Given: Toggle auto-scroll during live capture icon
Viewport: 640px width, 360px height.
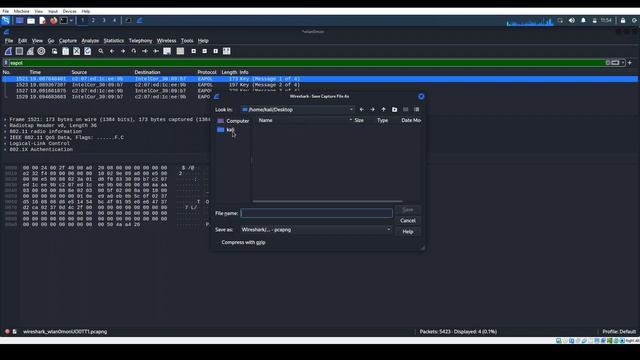Looking at the screenshot, I should tap(167, 51).
